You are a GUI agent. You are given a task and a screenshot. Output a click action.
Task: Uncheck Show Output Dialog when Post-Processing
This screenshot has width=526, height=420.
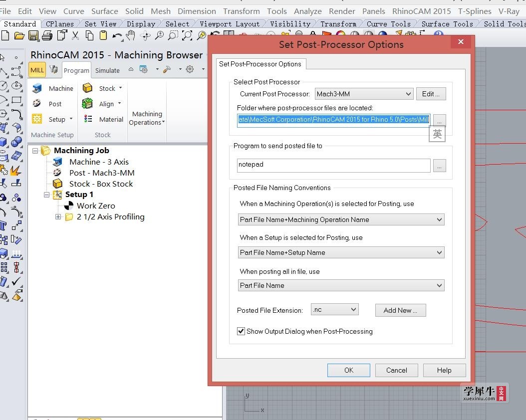point(241,331)
